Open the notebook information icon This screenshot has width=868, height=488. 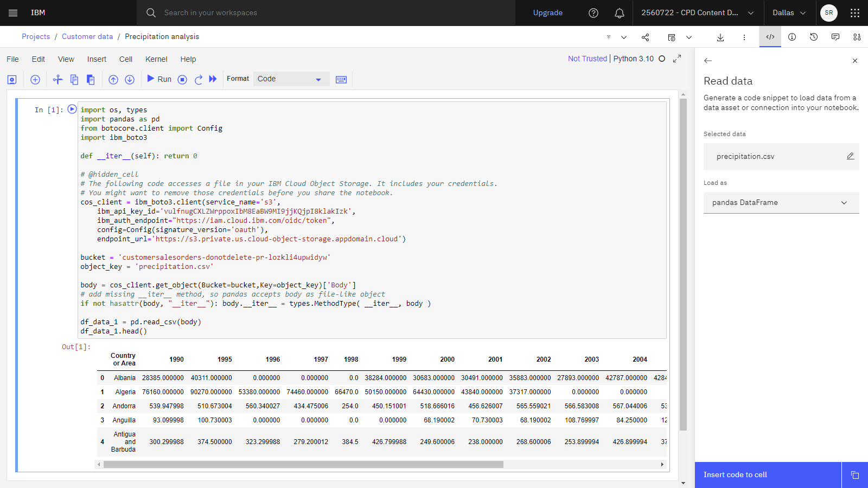pos(792,37)
